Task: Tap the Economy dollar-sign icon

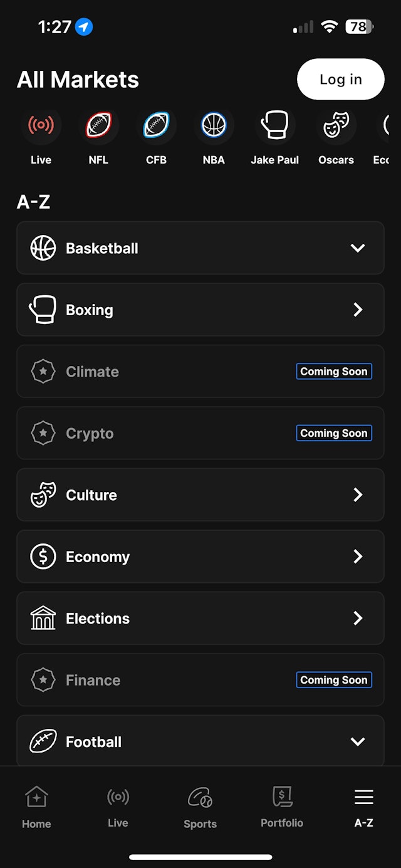Action: (43, 557)
